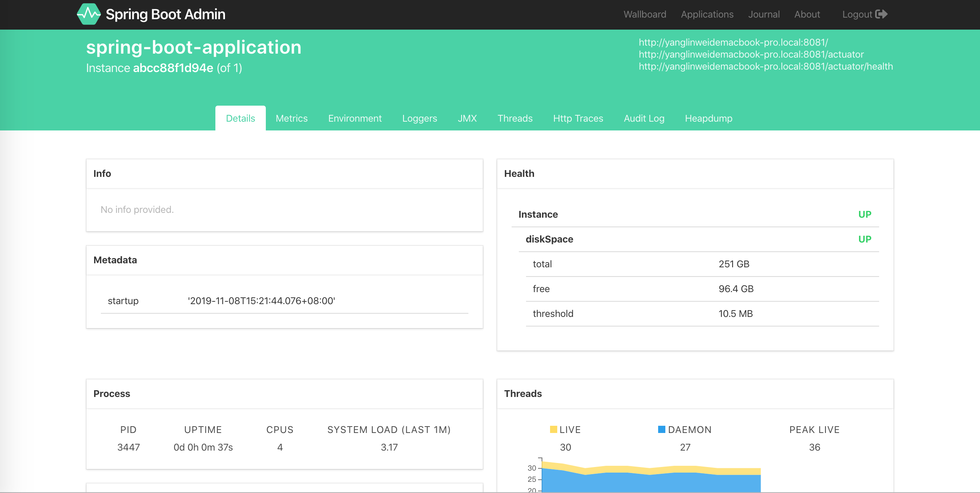Open the JMX tab
The width and height of the screenshot is (980, 493).
[x=467, y=118]
